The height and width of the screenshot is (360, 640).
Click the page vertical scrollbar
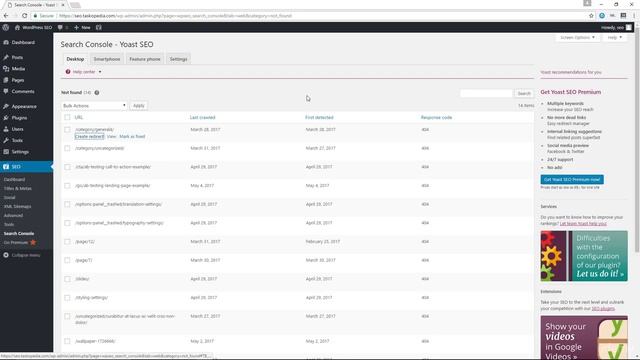(637, 143)
